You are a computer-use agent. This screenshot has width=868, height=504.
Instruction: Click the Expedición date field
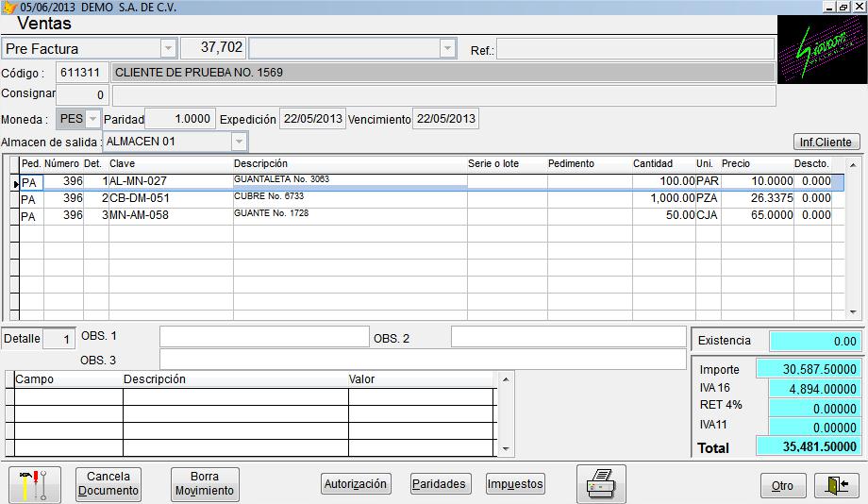[313, 119]
